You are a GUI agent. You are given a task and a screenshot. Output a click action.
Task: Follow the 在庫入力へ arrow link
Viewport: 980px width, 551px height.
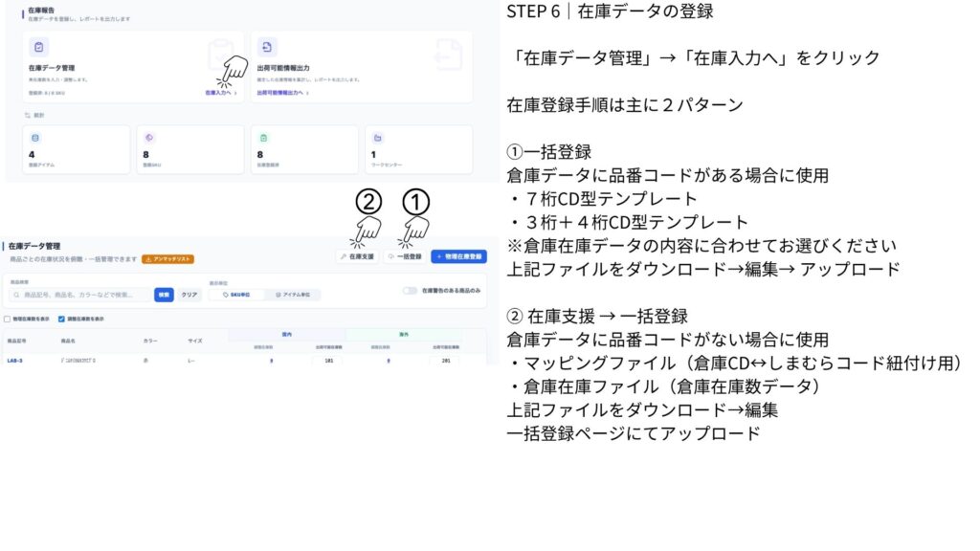(218, 94)
